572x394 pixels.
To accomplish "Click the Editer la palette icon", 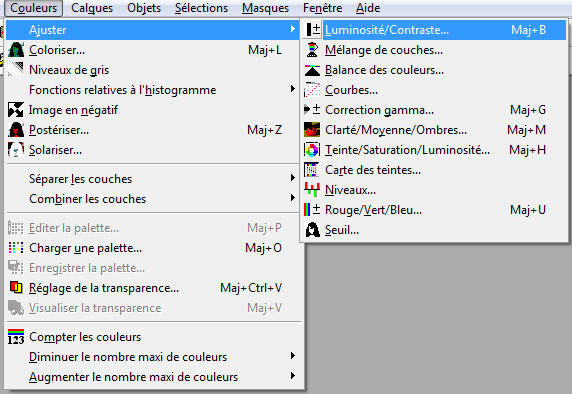I will click(16, 228).
